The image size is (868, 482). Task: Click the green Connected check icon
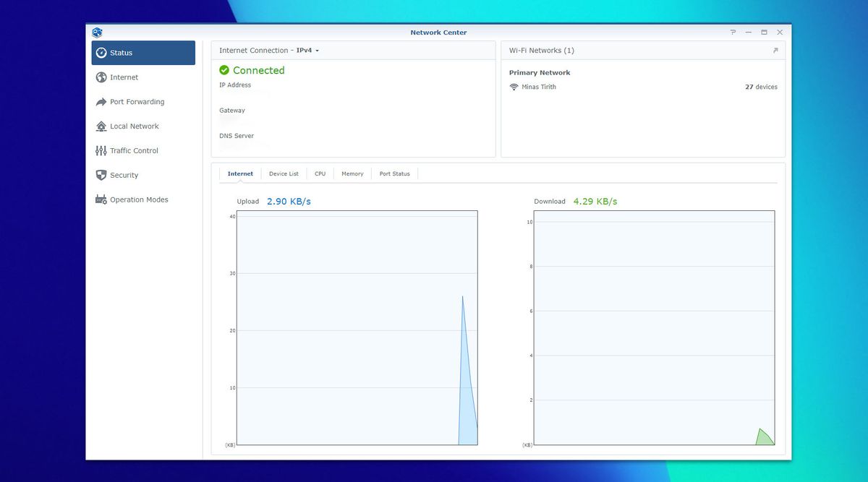tap(224, 70)
